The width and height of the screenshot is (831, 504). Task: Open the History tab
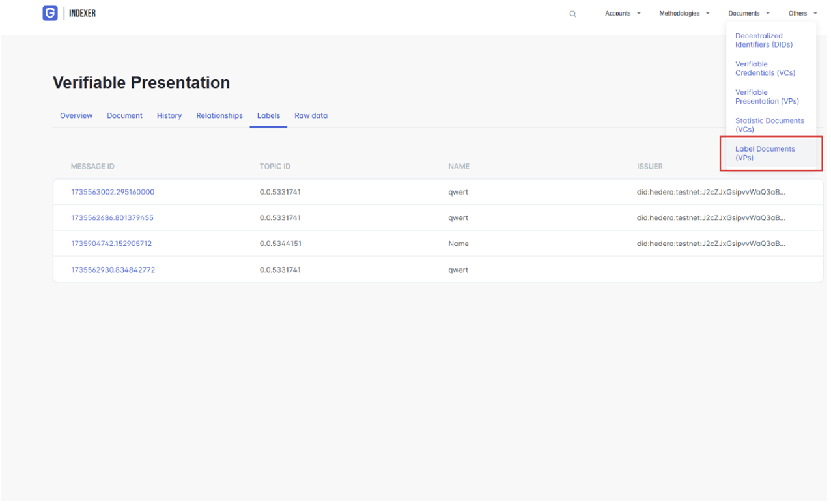tap(169, 116)
